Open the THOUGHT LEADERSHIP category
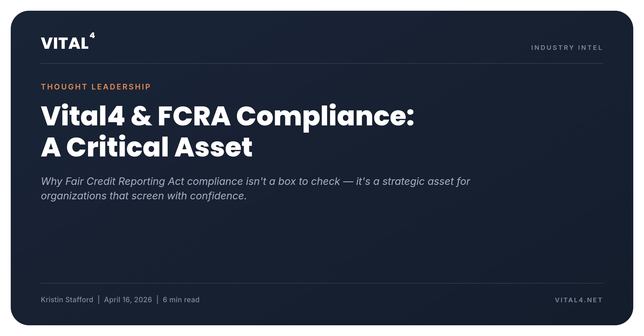 96,87
